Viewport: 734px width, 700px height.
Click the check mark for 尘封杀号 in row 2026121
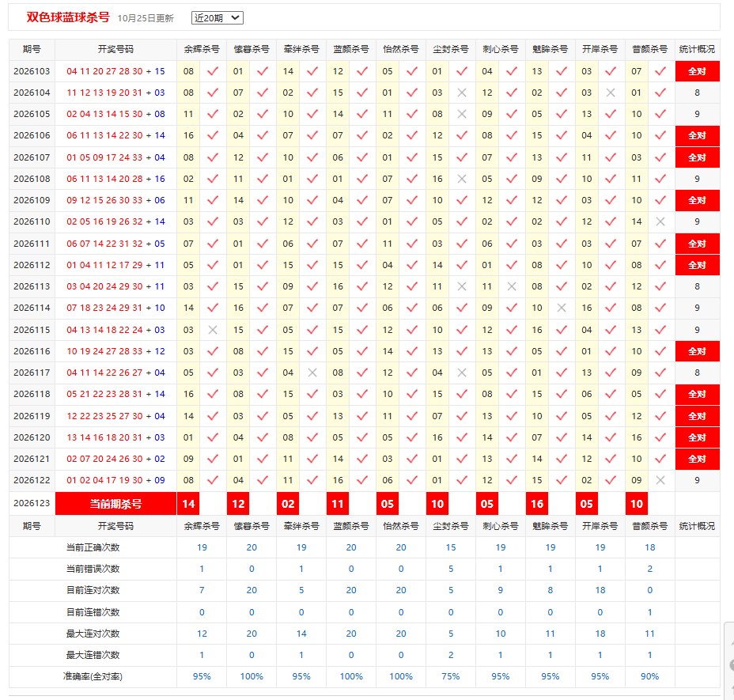[x=462, y=459]
